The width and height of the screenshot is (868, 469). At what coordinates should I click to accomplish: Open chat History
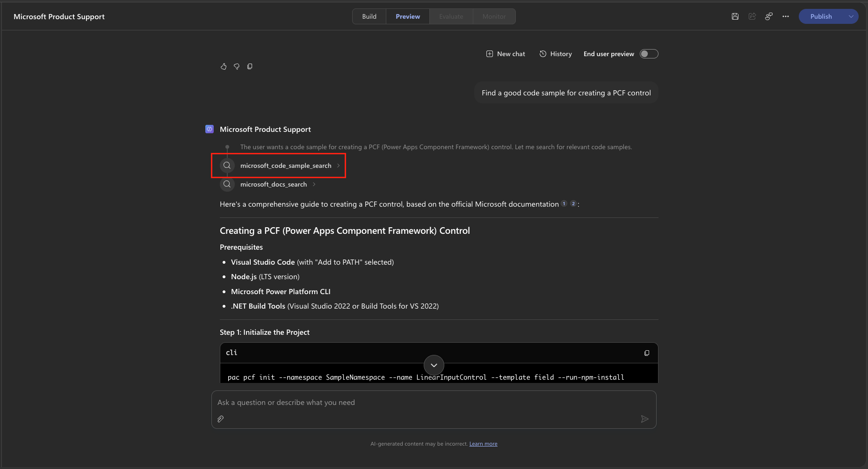point(556,54)
